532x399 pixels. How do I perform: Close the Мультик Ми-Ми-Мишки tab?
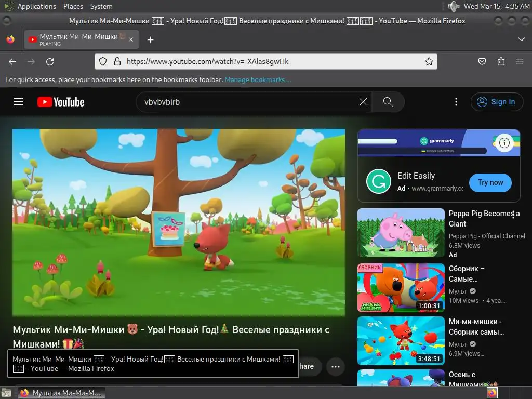click(131, 39)
